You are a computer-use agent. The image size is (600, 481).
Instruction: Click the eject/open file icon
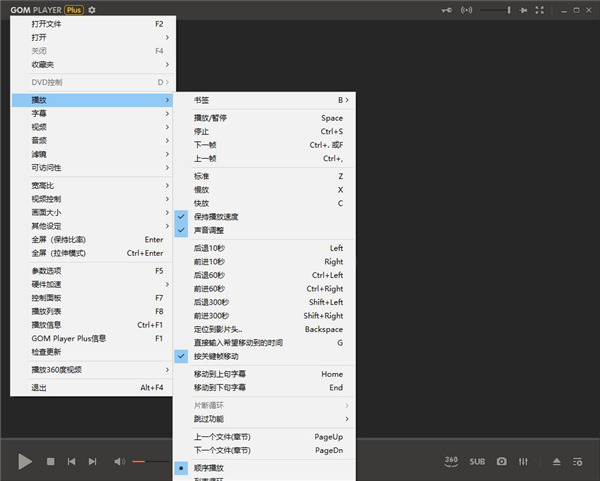pos(557,461)
